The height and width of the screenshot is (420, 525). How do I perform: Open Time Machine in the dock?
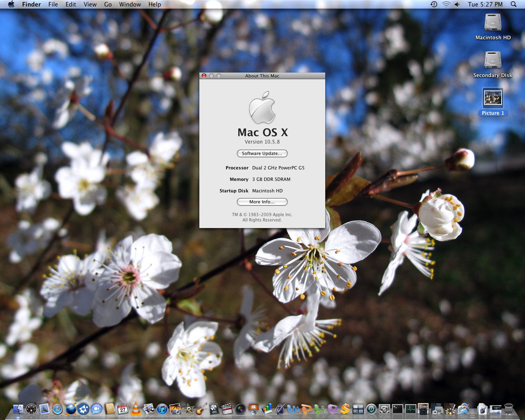tap(371, 409)
